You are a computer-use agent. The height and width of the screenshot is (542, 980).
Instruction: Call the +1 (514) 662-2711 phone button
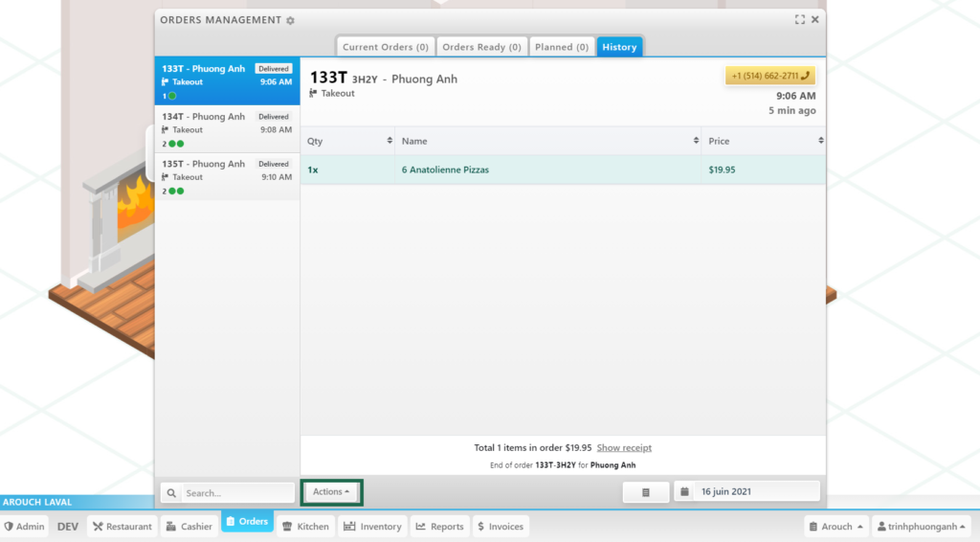769,76
